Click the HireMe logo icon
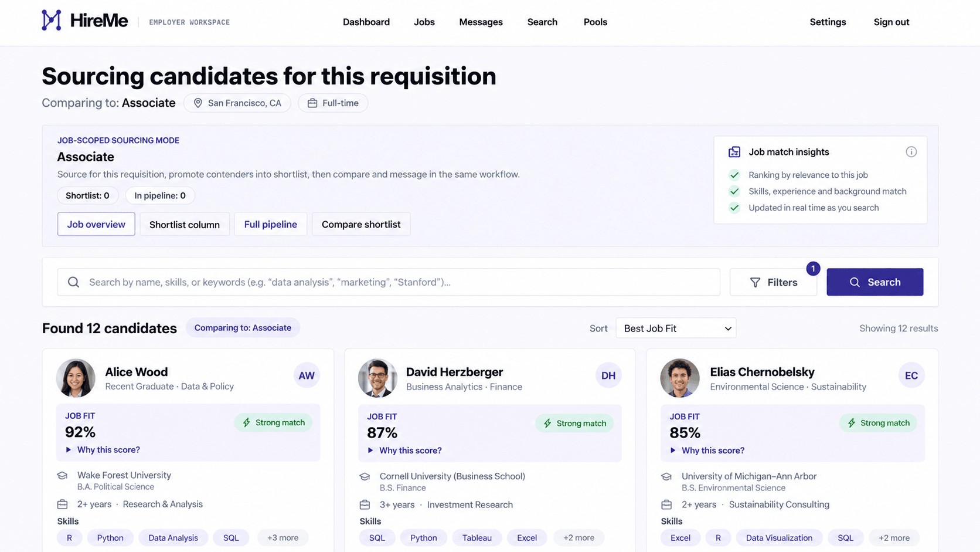Image resolution: width=980 pixels, height=552 pixels. point(52,21)
